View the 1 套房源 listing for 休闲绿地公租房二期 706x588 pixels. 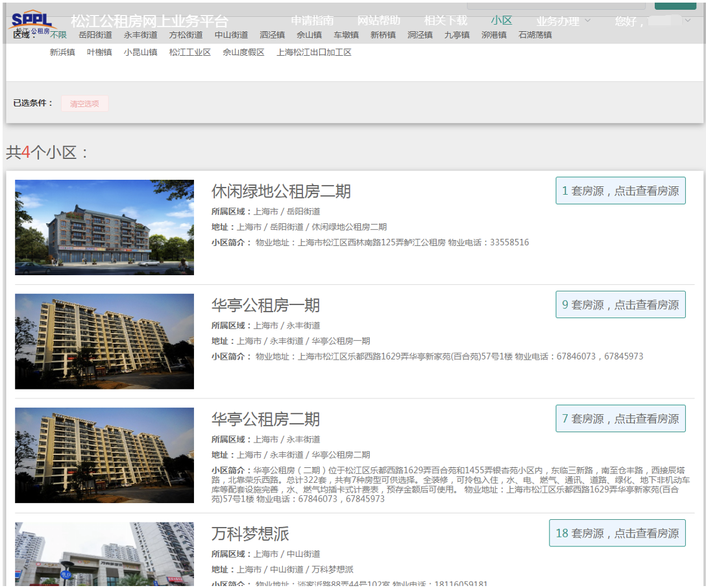(x=620, y=191)
